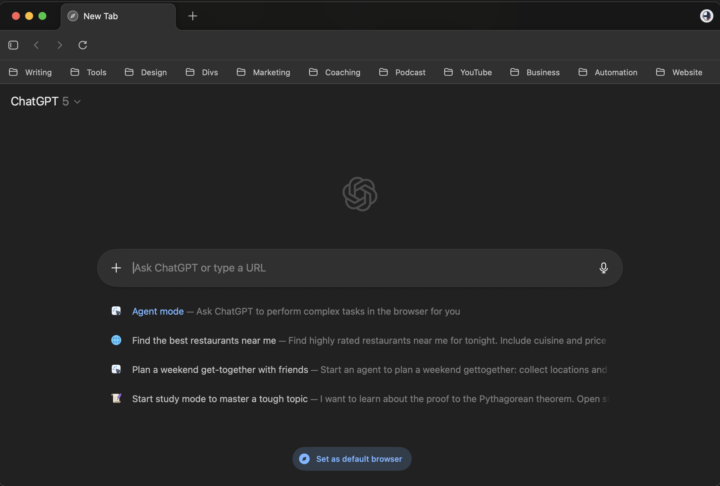Screen dimensions: 720x486
Task: Go back with the left arrow
Action: tap(36, 45)
